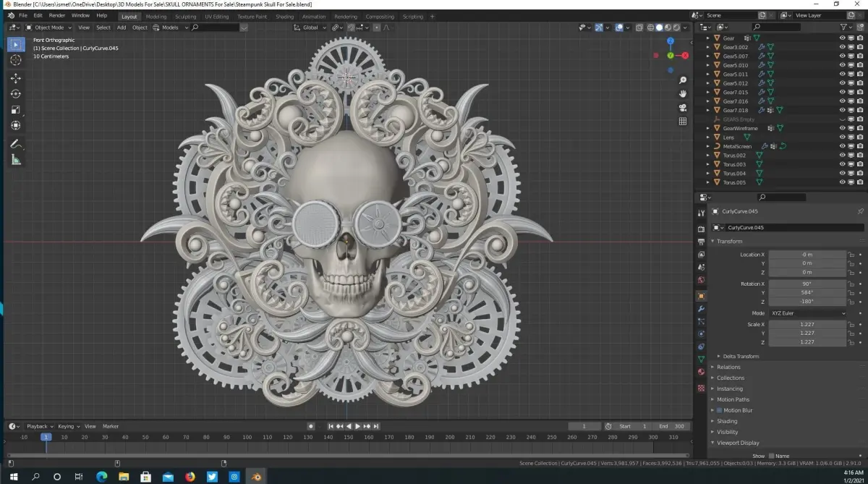
Task: Select the Annotate tool
Action: [16, 144]
